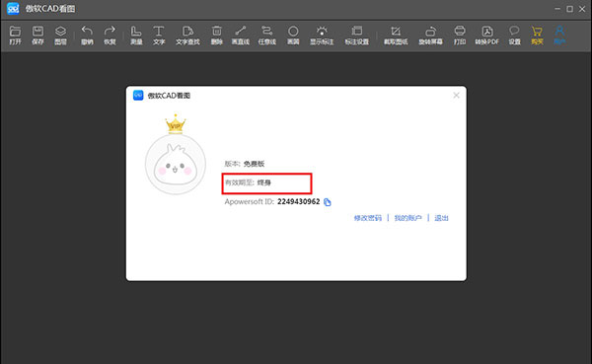The image size is (592, 364).
Task: Open 标注设置 annotation settings
Action: click(357, 36)
